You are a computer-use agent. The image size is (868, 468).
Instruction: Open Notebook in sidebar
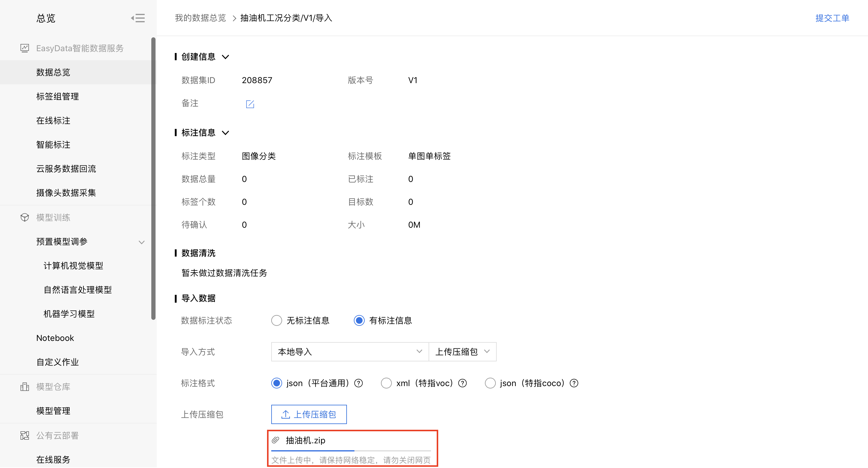pyautogui.click(x=55, y=338)
